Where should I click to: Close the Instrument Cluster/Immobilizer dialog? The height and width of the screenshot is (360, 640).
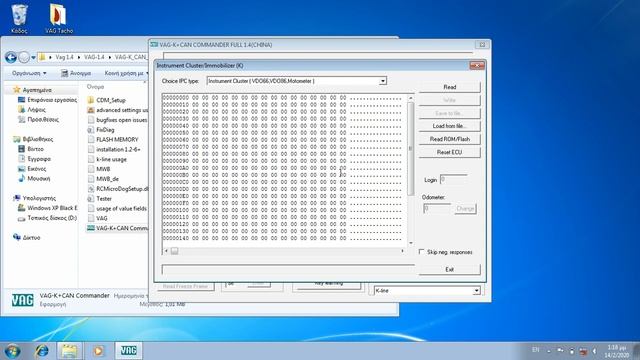pos(476,65)
